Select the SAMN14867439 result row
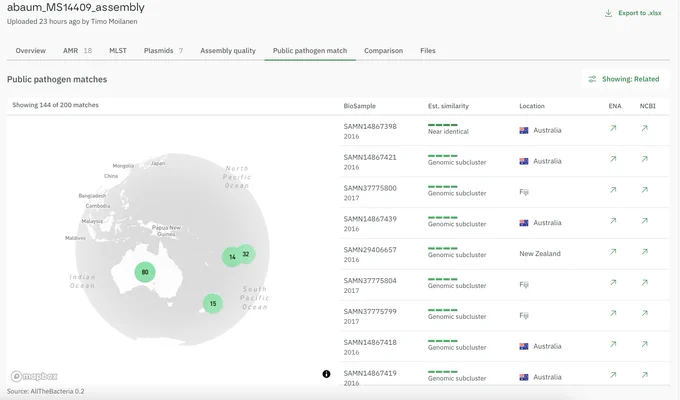This screenshot has width=680, height=400. pyautogui.click(x=505, y=223)
